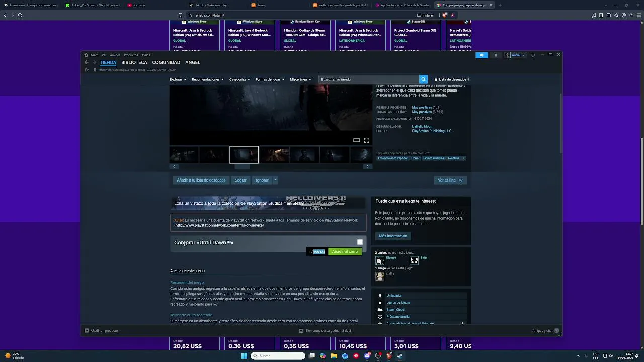644x362 pixels.
Task: Open the Ignorar dropdown arrow
Action: pyautogui.click(x=275, y=180)
